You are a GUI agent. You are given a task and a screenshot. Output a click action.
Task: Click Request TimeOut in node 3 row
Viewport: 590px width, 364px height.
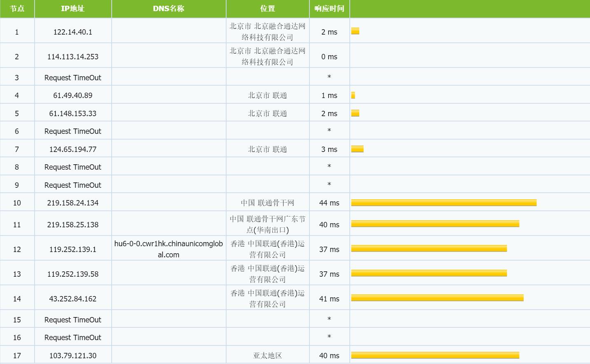point(73,78)
